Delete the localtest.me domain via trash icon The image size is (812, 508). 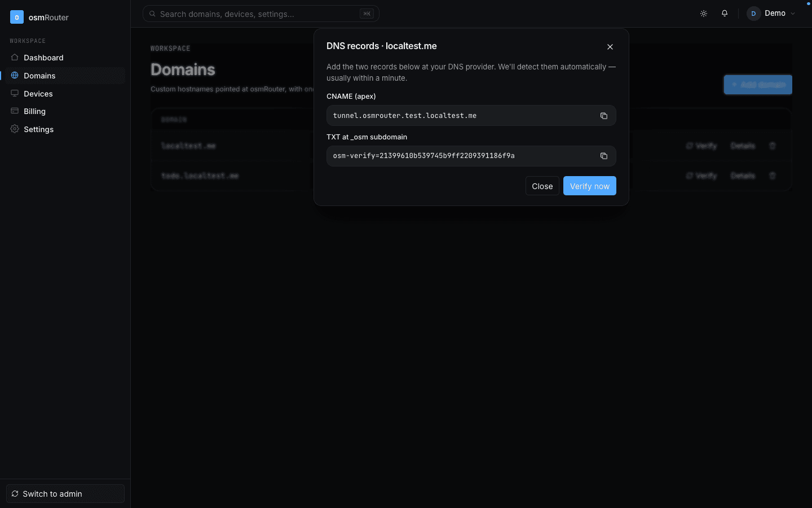773,146
